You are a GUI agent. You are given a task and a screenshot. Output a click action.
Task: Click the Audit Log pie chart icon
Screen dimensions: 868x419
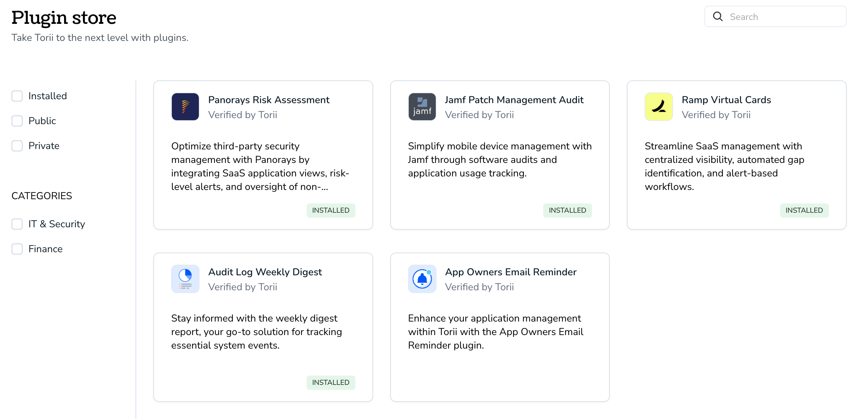[185, 279]
